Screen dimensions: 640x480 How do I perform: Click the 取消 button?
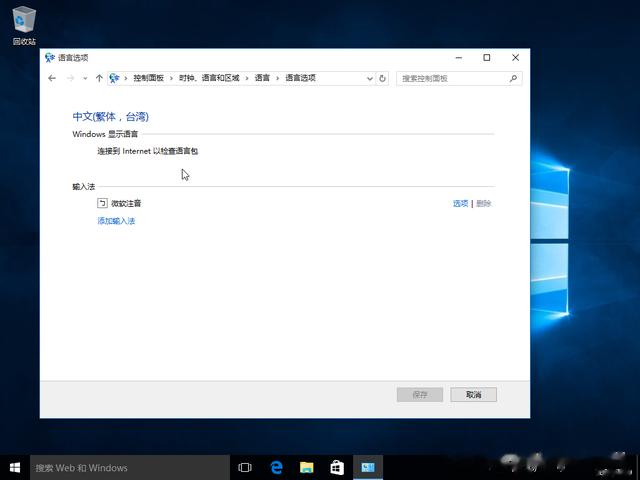point(473,394)
